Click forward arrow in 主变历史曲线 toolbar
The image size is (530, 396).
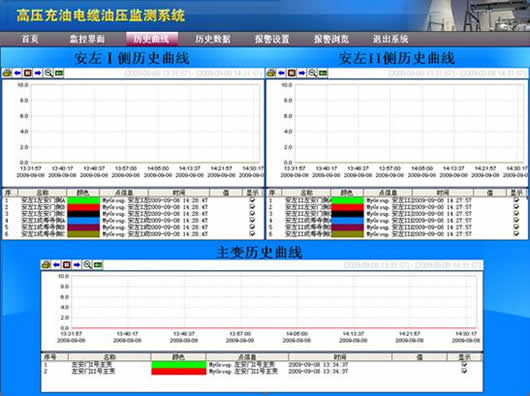(x=77, y=265)
